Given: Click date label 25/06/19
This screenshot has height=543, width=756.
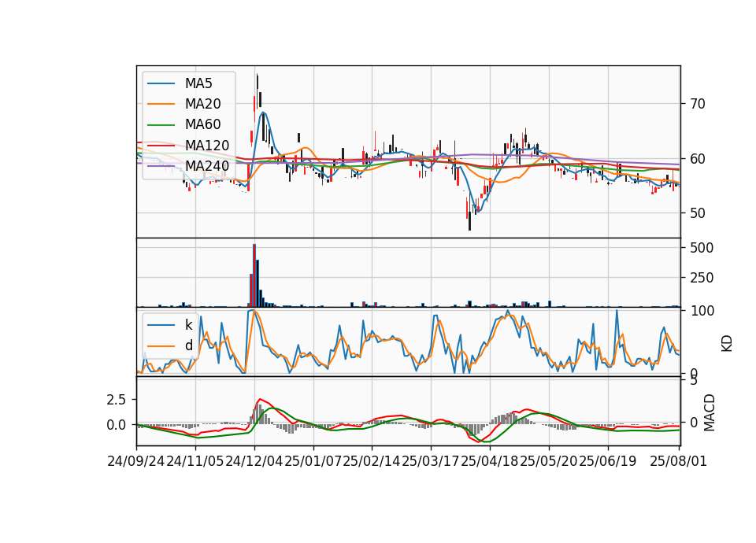Looking at the screenshot, I should coord(607,462).
